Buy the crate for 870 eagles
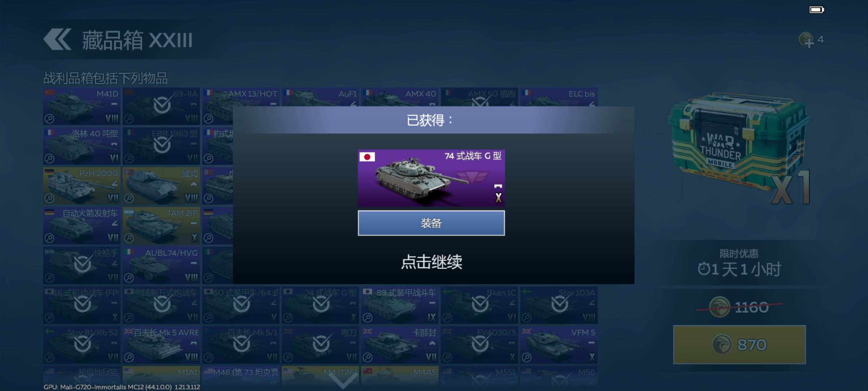The image size is (868, 391). coord(739,345)
